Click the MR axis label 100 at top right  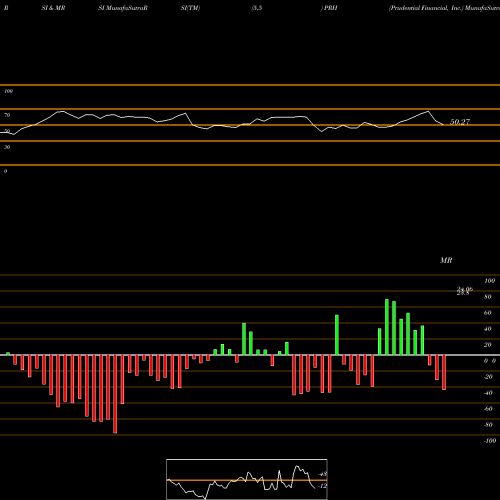tap(489, 281)
